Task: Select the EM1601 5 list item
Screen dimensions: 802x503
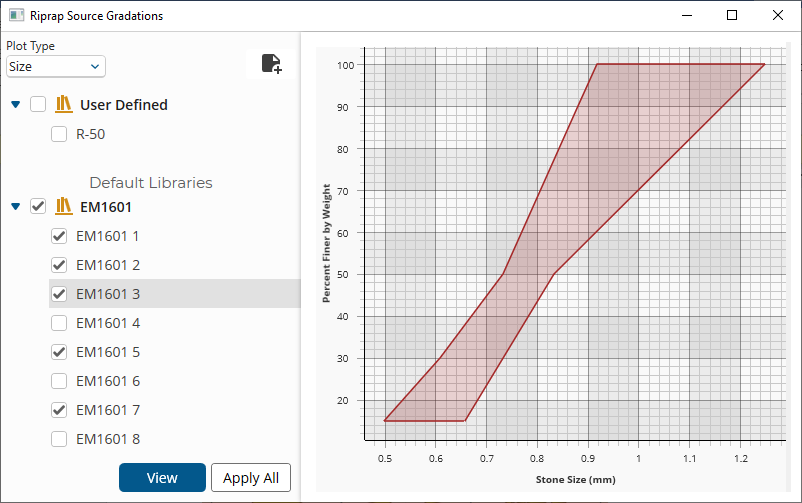Action: coord(108,352)
